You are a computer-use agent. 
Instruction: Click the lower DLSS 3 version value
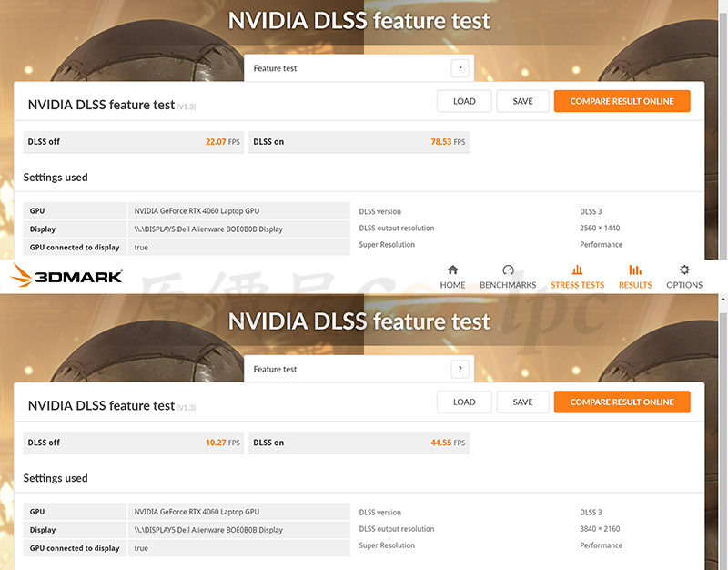pos(591,513)
